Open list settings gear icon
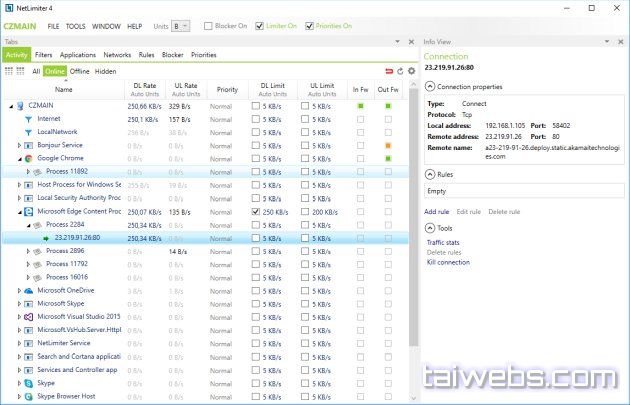 411,71
